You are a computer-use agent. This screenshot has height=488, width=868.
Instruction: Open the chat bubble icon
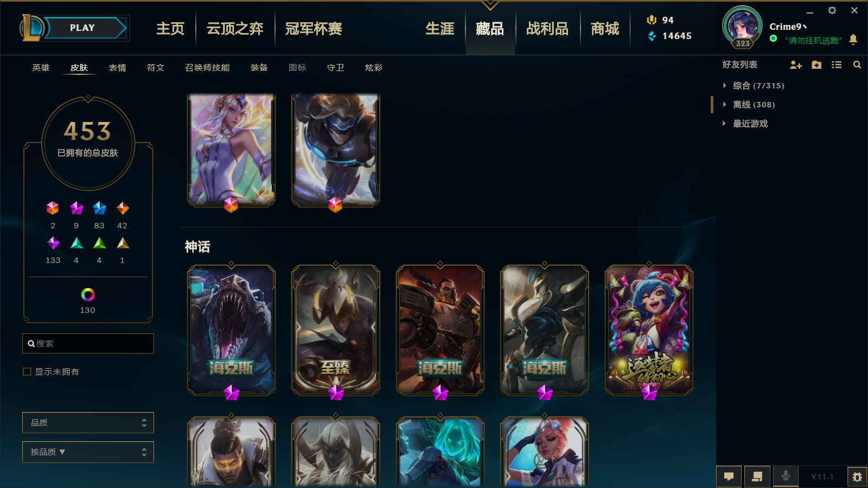[729, 477]
